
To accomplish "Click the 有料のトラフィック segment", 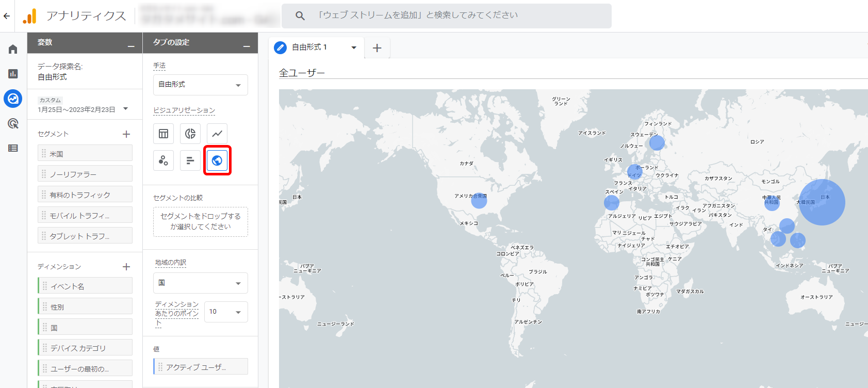I will pyautogui.click(x=85, y=195).
